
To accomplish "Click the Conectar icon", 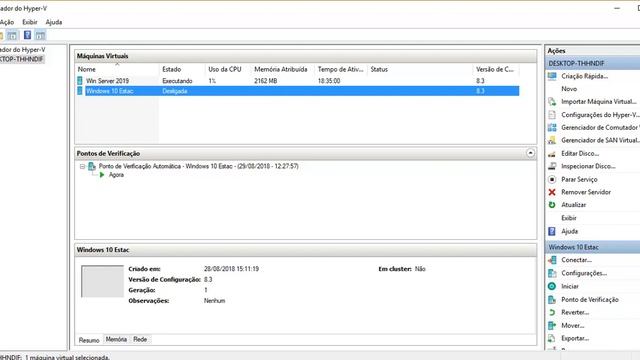I will 552,260.
